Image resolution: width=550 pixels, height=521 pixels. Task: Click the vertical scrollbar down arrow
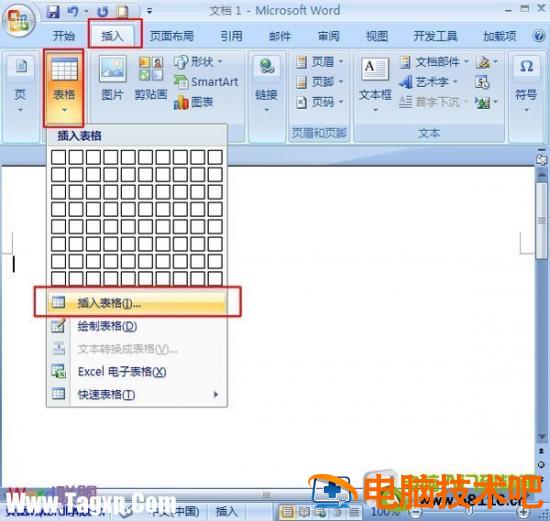(x=542, y=437)
